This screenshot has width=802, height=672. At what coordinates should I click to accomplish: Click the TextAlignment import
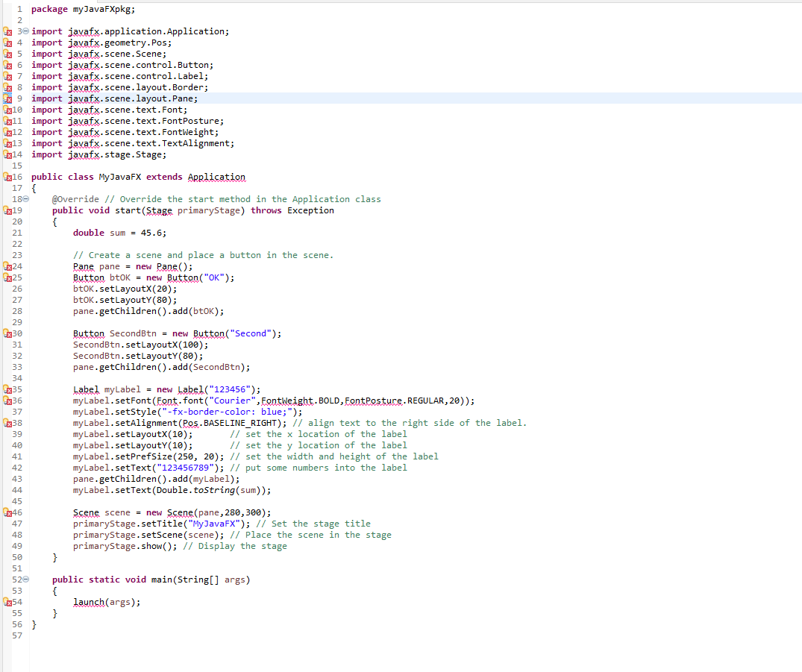(x=133, y=144)
